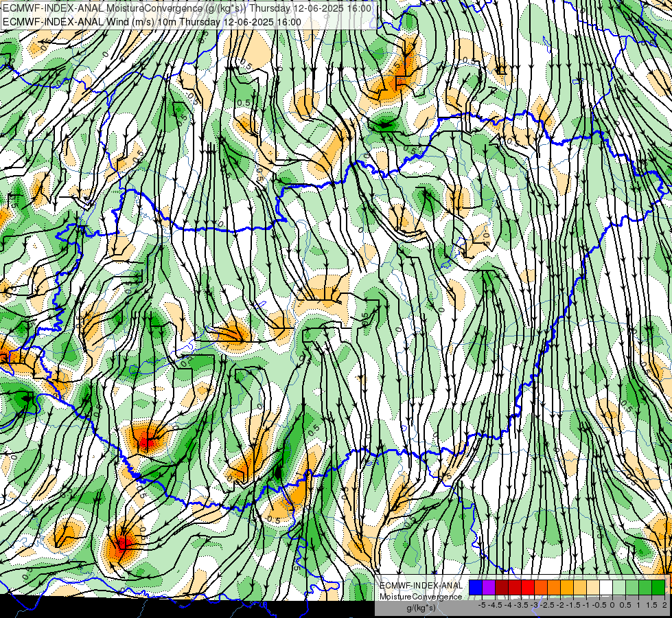Pick the amber swatch between -2 and -1.5

click(567, 587)
